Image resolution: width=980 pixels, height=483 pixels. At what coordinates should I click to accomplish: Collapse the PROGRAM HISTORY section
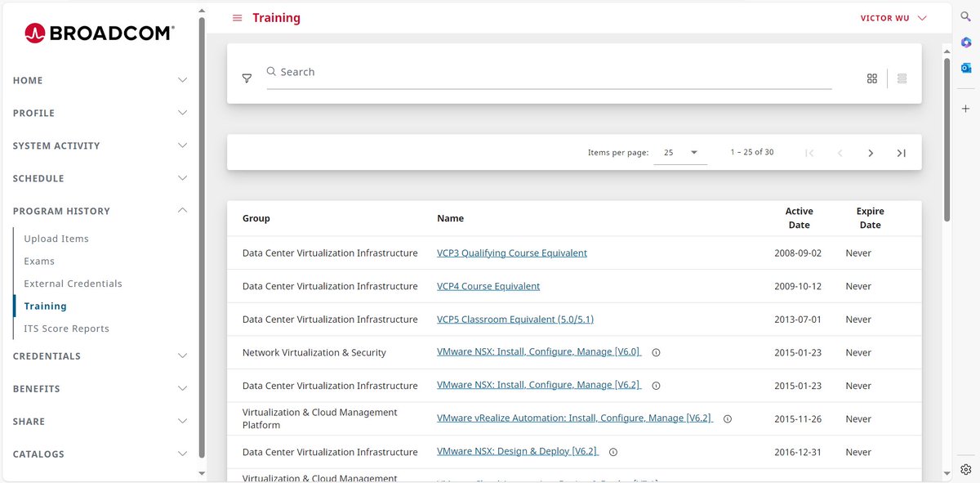tap(100, 211)
